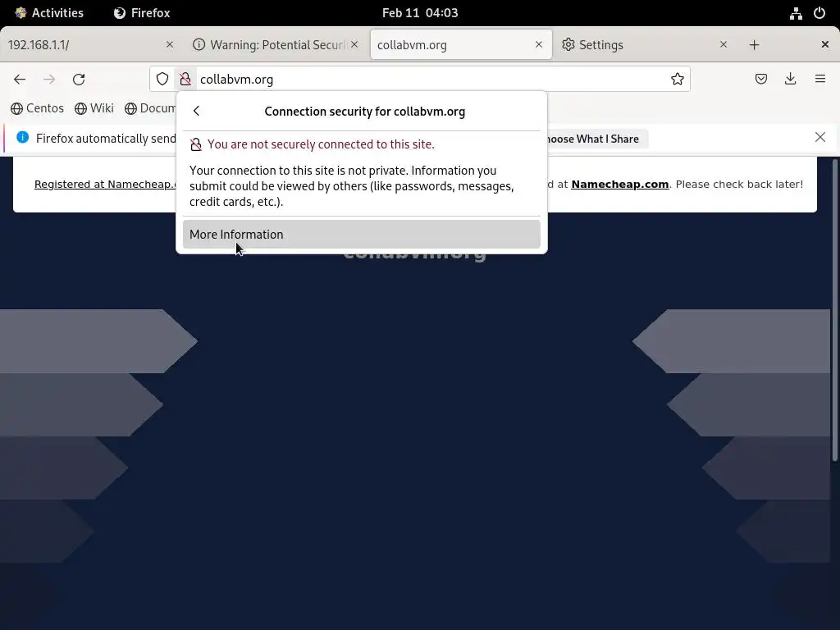
Task: Select the collabvm.org tab
Action: tap(461, 45)
